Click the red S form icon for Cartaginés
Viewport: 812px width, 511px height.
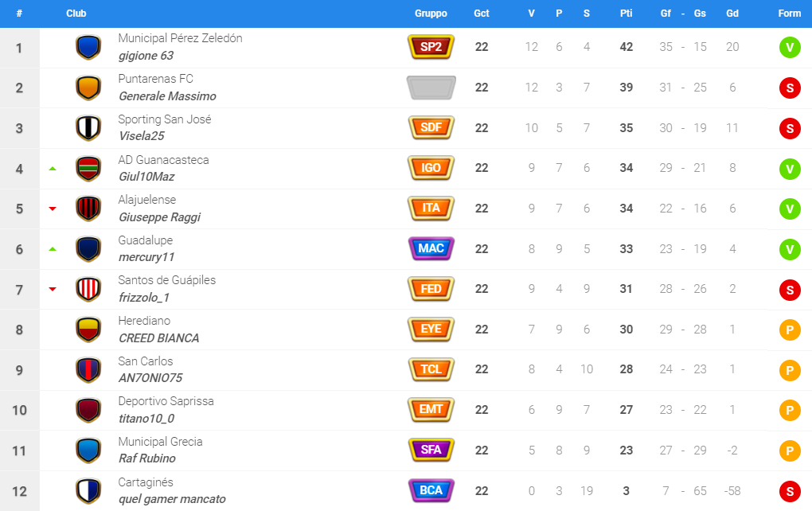(x=790, y=491)
